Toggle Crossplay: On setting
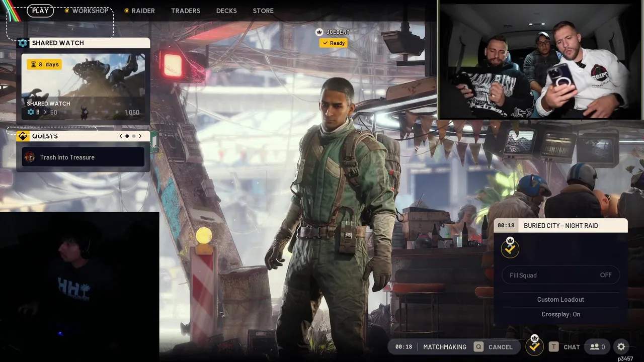This screenshot has height=362, width=644. click(560, 314)
